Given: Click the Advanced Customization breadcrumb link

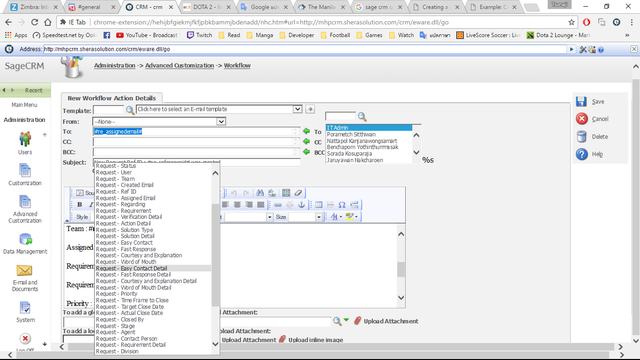Looking at the screenshot, I should pyautogui.click(x=180, y=65).
